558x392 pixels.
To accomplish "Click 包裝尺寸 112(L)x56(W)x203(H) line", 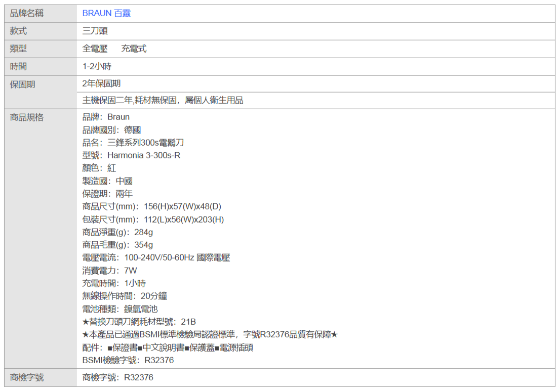I will point(153,220).
